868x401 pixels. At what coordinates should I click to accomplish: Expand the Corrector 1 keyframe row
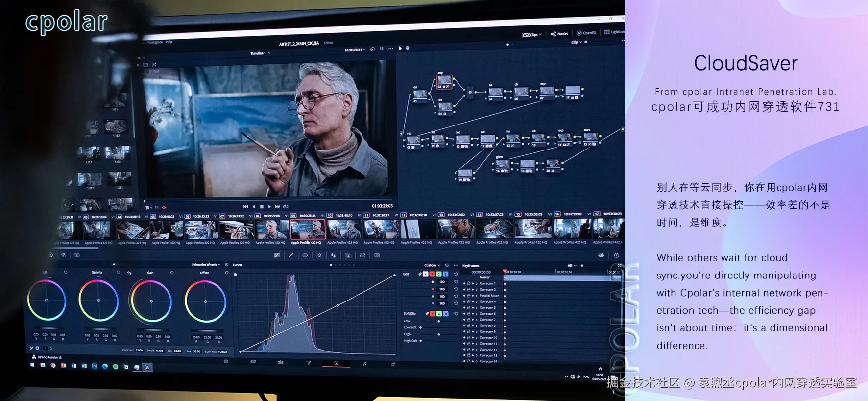[x=477, y=283]
